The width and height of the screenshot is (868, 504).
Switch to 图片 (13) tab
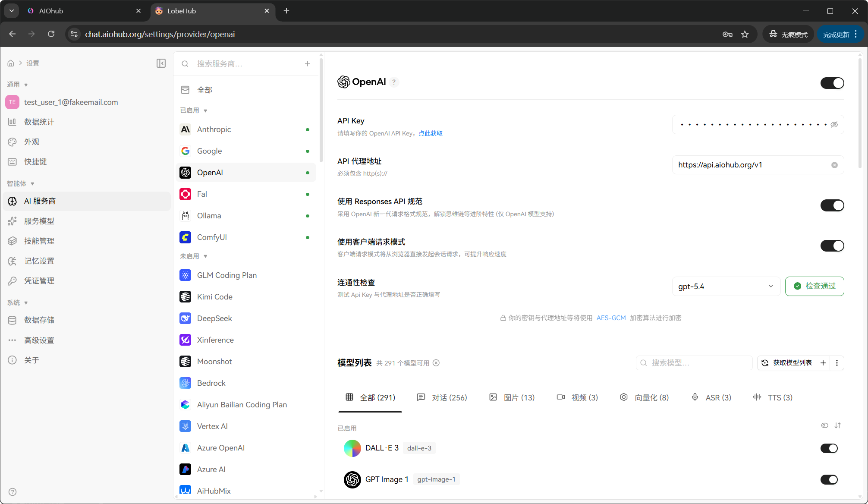tap(512, 398)
